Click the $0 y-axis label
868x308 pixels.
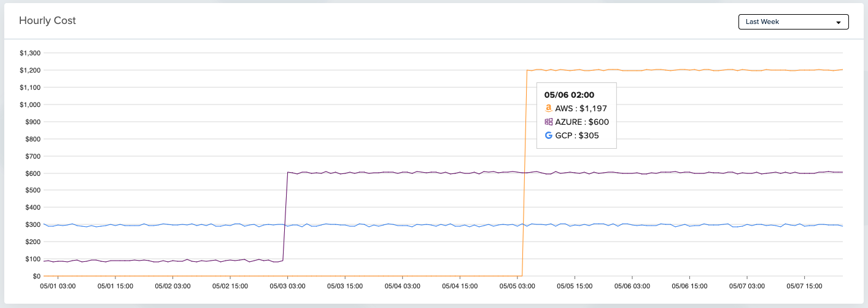36,276
